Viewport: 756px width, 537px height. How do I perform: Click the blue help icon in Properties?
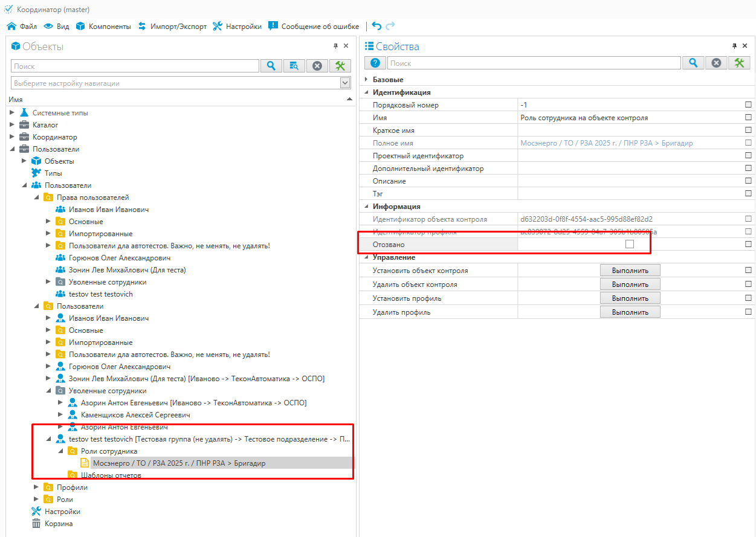pos(375,63)
